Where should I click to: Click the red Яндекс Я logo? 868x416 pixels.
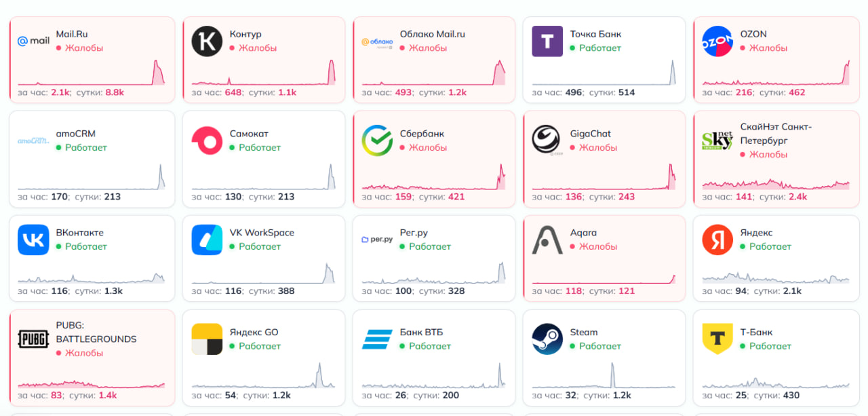coord(717,240)
